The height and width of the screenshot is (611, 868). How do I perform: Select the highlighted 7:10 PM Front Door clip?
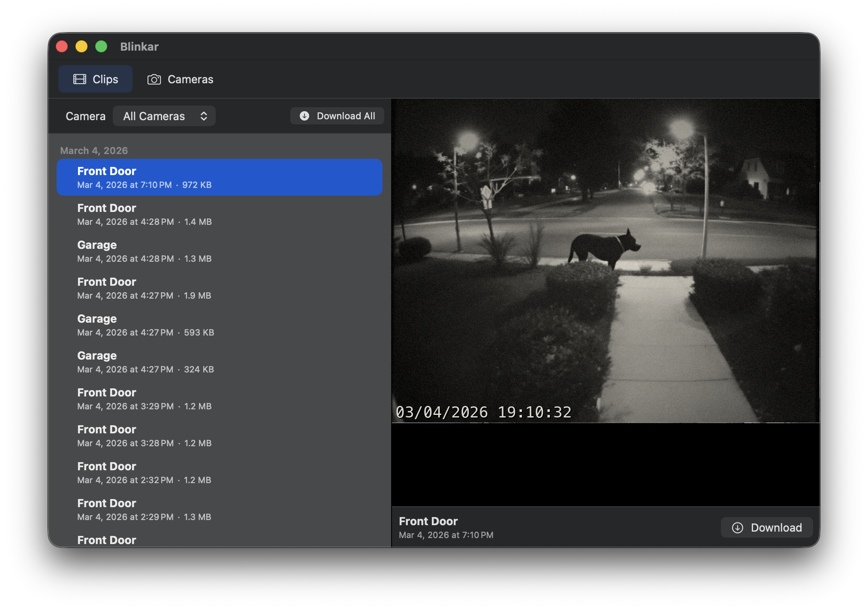[220, 177]
